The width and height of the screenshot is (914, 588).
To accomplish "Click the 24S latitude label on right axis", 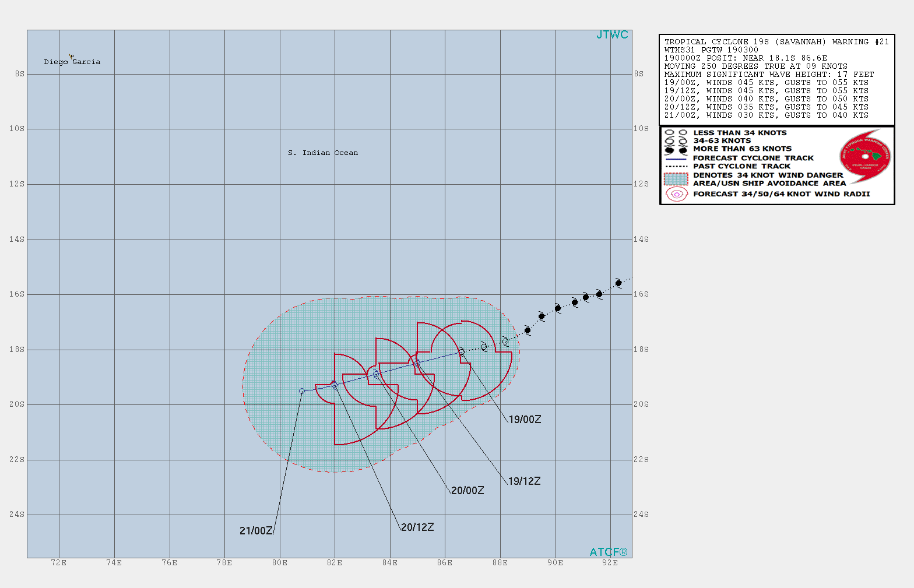I will click(x=641, y=515).
